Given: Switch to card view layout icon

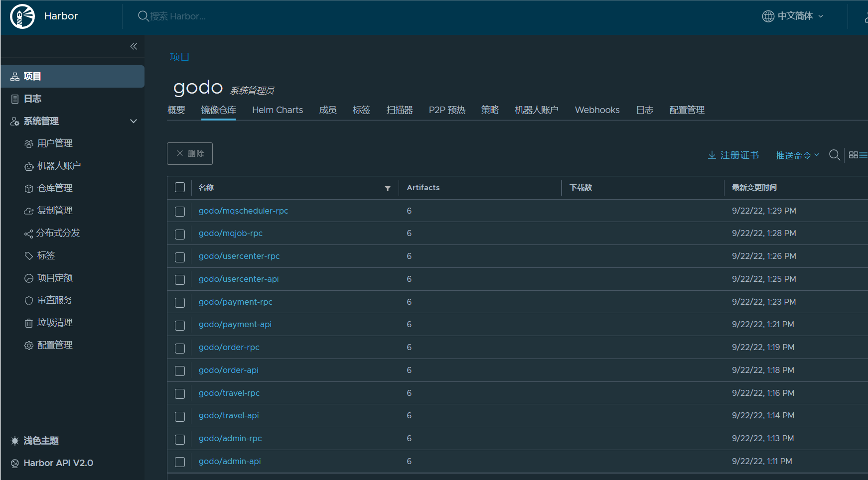Looking at the screenshot, I should click(x=853, y=154).
